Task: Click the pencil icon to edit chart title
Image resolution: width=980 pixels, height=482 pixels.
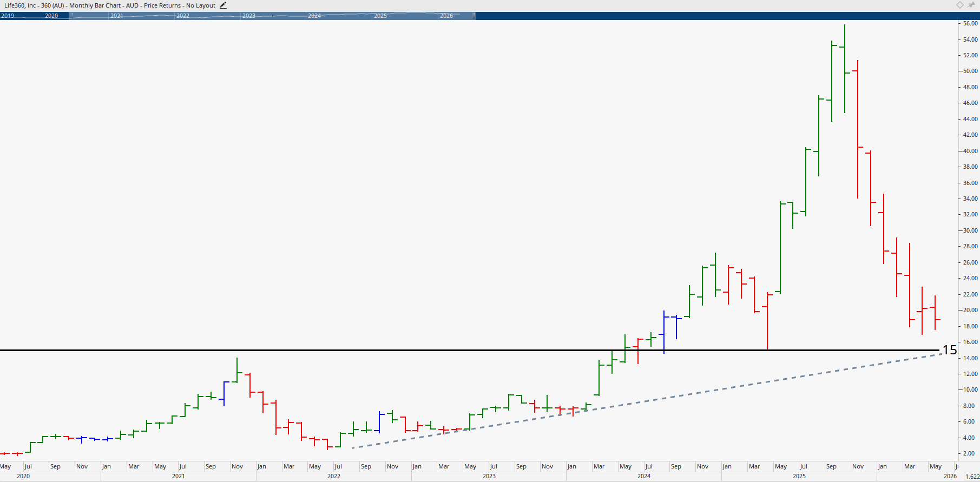Action: pyautogui.click(x=223, y=5)
